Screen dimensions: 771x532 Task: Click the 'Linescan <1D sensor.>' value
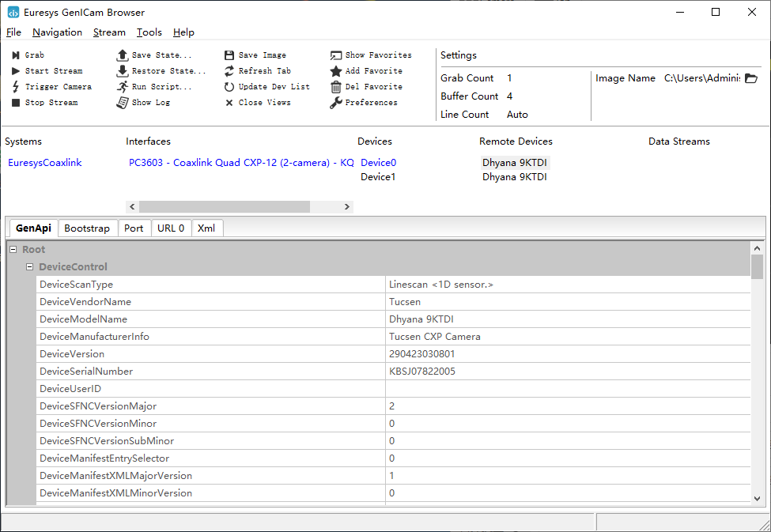pos(441,285)
